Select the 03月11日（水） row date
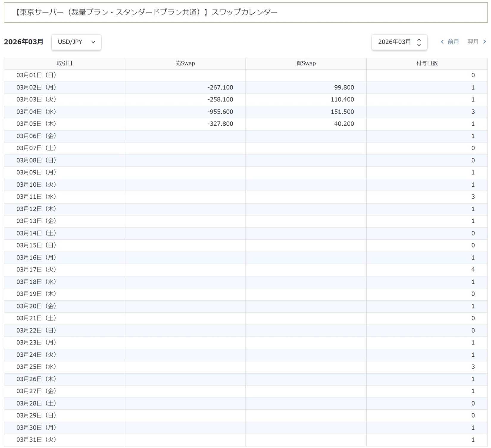Image resolution: width=491 pixels, height=448 pixels. (36, 197)
